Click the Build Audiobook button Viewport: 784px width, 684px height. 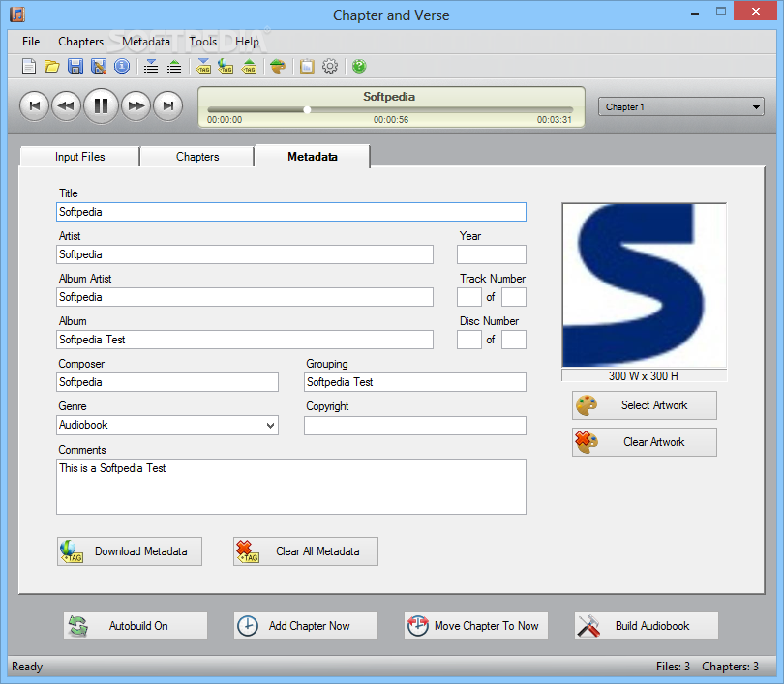point(647,626)
